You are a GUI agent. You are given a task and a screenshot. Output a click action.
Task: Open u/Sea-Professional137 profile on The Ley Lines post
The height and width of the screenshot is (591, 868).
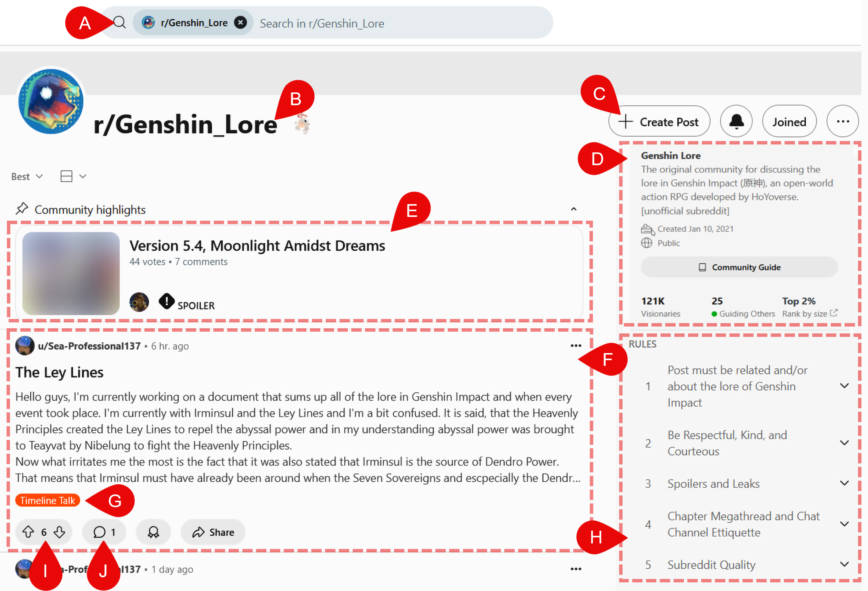pyautogui.click(x=89, y=346)
